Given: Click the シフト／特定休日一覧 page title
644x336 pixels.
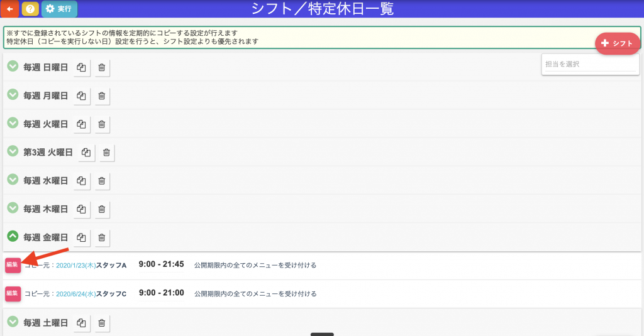Looking at the screenshot, I should tap(323, 9).
